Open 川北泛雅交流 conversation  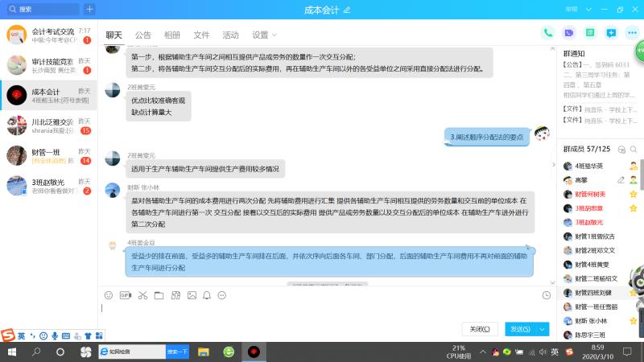pos(48,125)
